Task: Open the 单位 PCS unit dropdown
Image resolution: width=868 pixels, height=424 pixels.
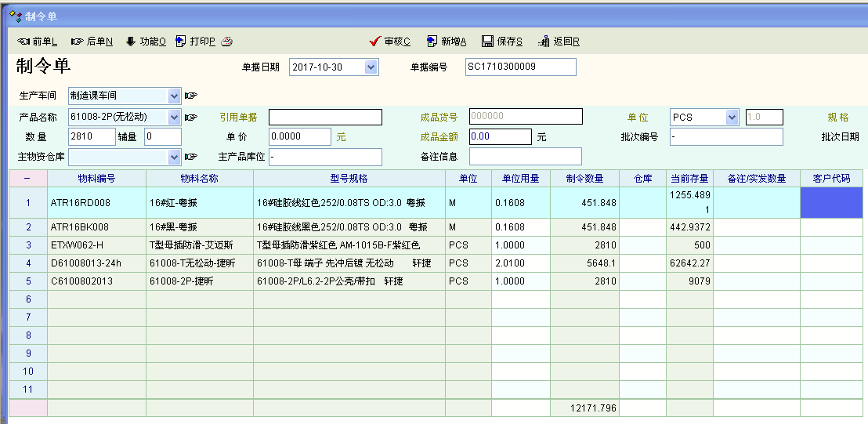Action: pos(732,118)
